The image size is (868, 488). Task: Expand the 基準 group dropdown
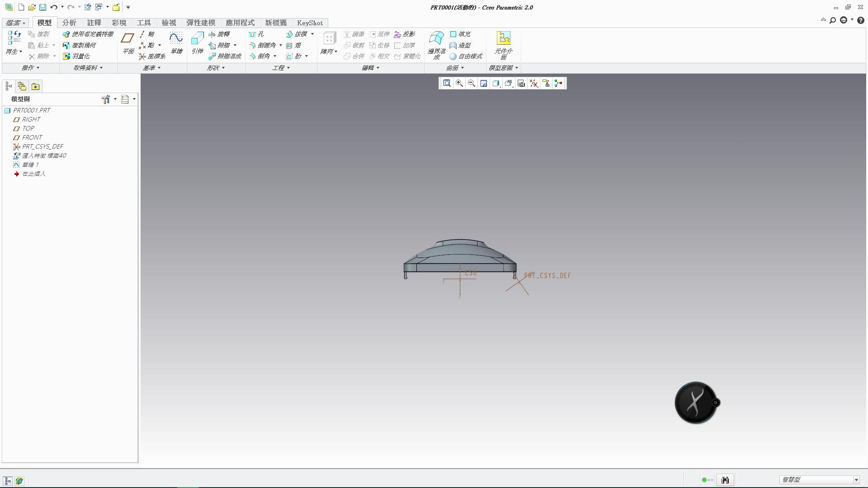point(152,68)
